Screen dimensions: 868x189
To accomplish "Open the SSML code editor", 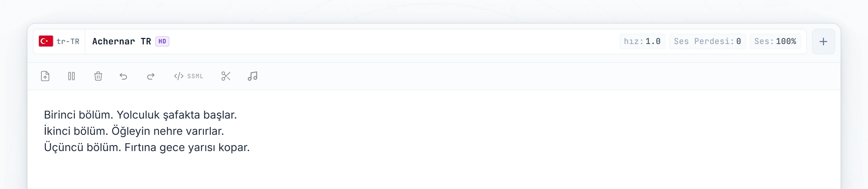I will tap(189, 76).
